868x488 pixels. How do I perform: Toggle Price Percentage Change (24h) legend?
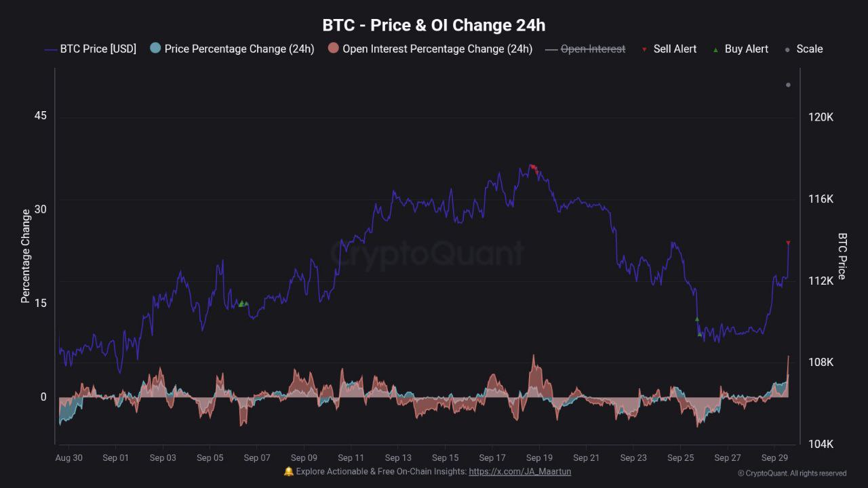(232, 49)
